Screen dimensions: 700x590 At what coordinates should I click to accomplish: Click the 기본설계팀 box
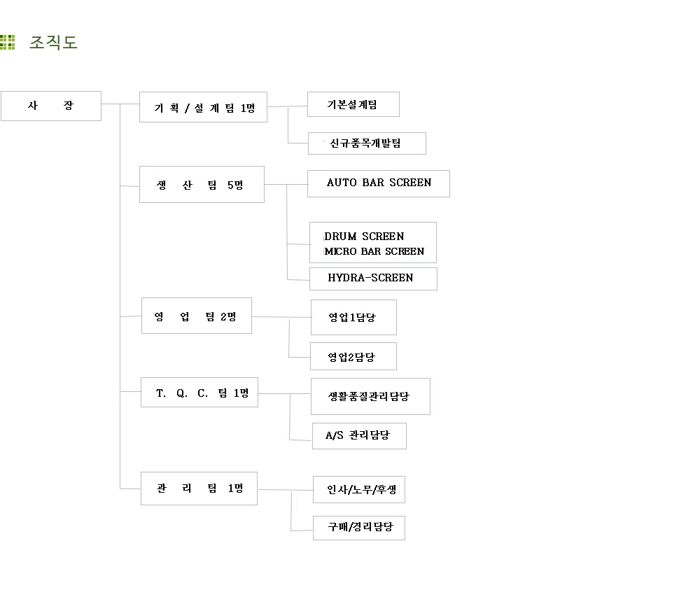coord(353,104)
